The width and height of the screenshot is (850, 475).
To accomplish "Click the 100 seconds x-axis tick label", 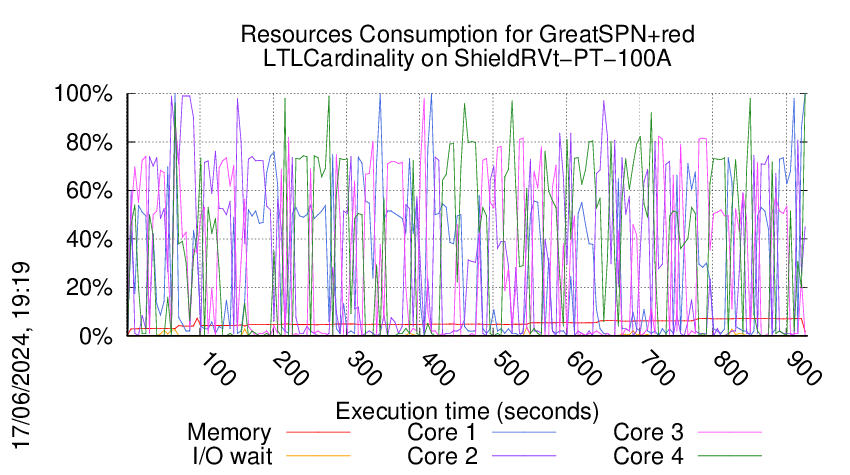I will [218, 370].
